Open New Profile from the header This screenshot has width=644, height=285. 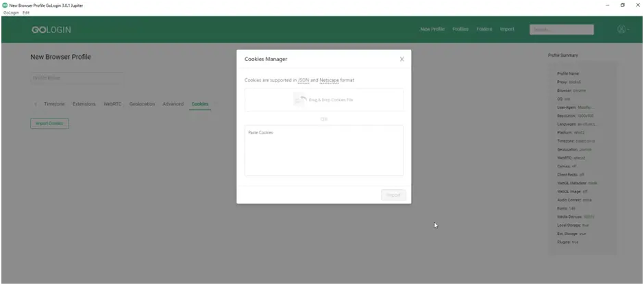[x=432, y=29]
